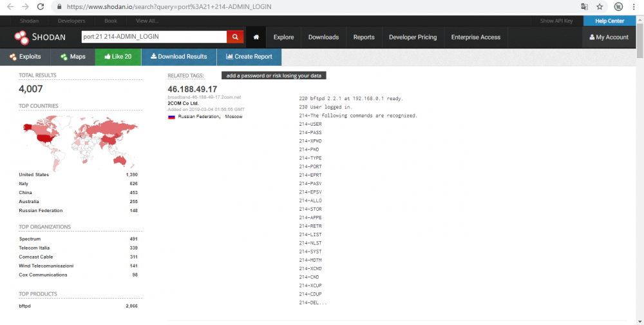Open the Reports menu item
Image resolution: width=644 pixels, height=325 pixels.
364,37
